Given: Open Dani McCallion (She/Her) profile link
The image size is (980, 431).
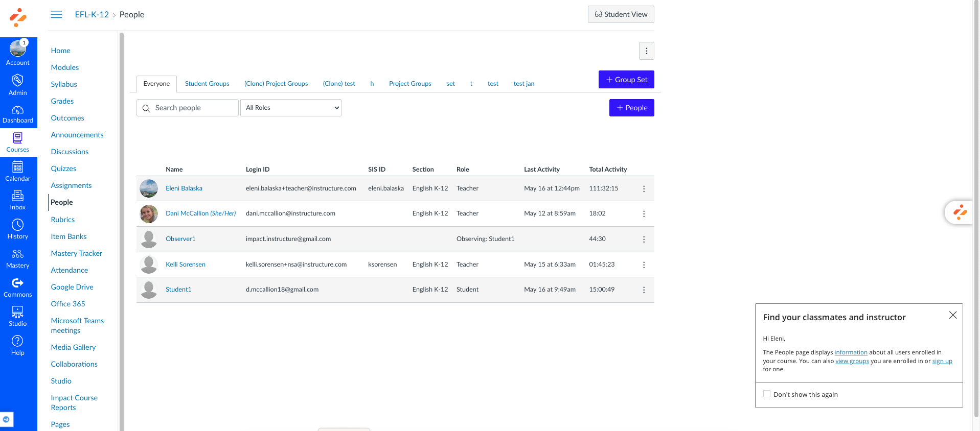Looking at the screenshot, I should pos(200,213).
